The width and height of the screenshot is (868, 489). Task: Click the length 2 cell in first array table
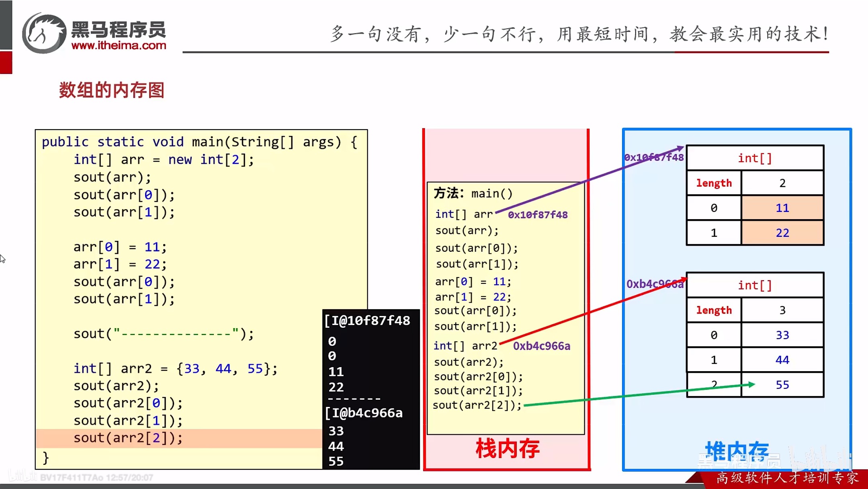point(782,183)
